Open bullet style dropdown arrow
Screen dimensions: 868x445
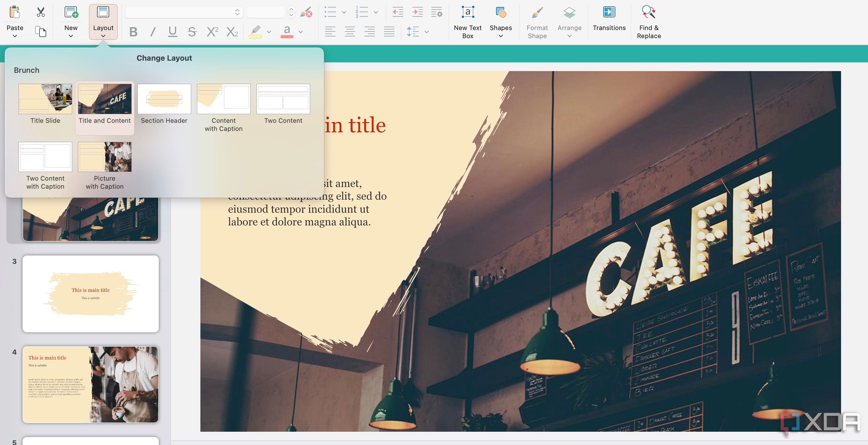pos(344,12)
